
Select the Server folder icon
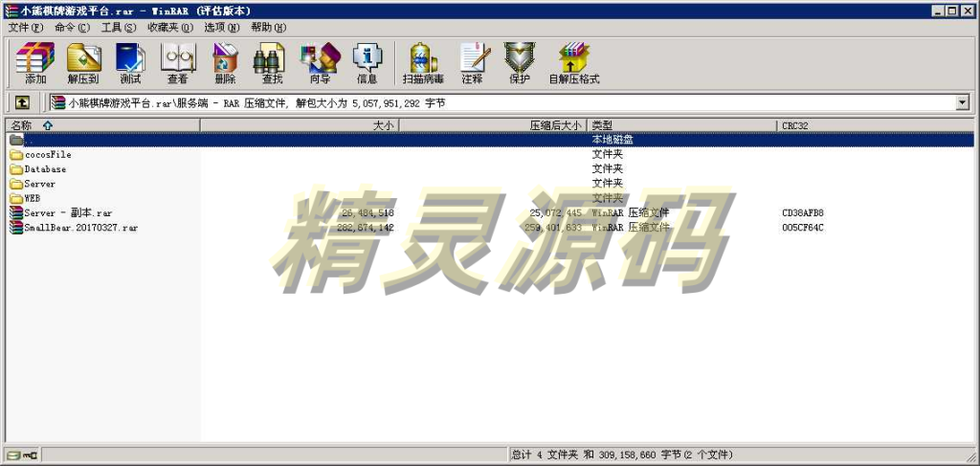[x=16, y=184]
